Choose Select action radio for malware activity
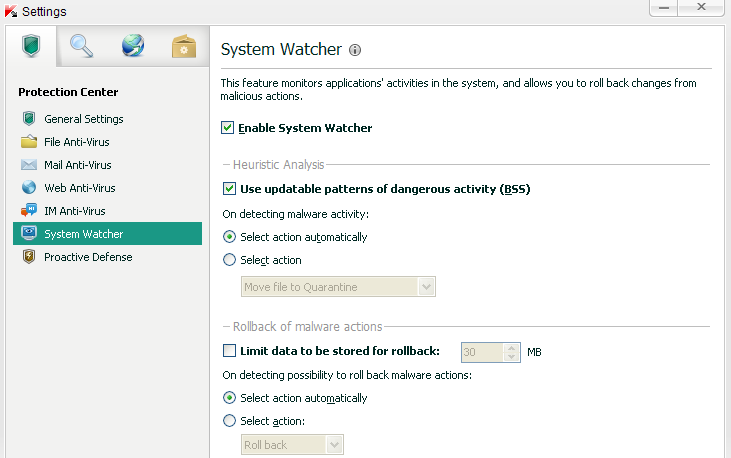This screenshot has height=458, width=731. point(229,260)
